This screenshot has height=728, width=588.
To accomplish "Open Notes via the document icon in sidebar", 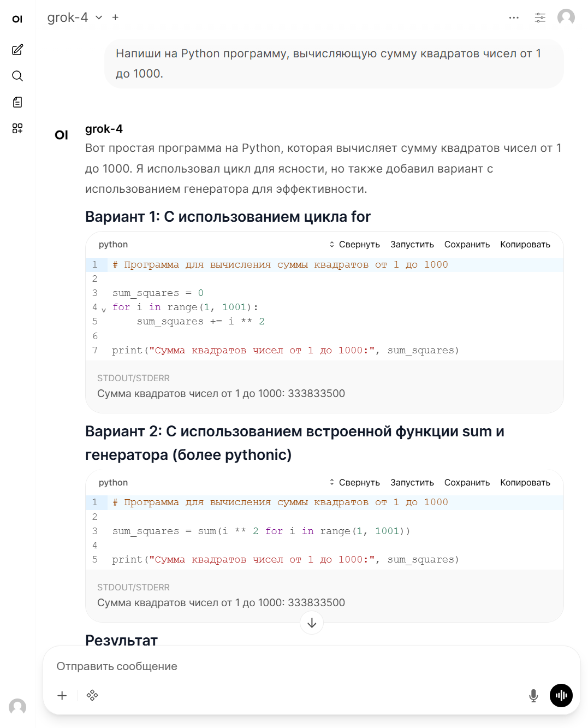I will pos(17,102).
